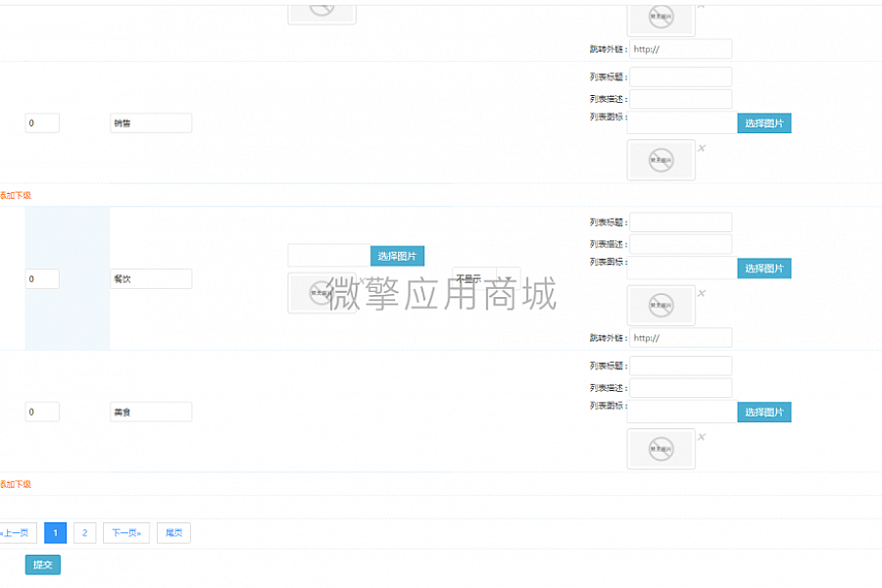The height and width of the screenshot is (588, 882).
Task: Remove the list icon image in 餐饮 row
Action: click(702, 293)
